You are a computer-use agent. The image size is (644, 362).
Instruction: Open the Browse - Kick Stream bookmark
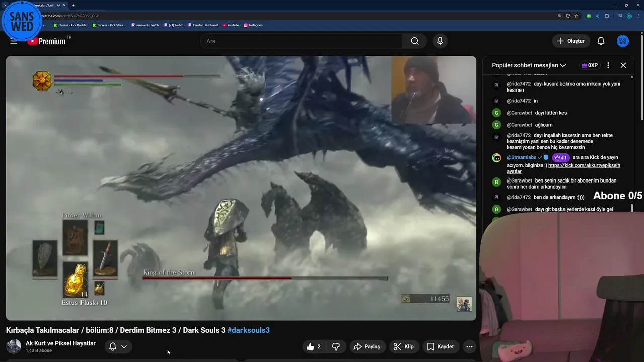pos(109,25)
